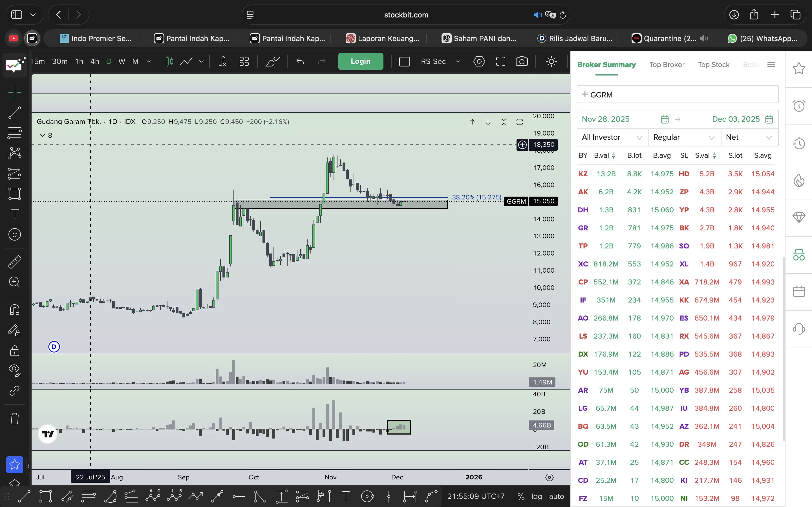Click the GGRM stock symbol input field

point(677,95)
